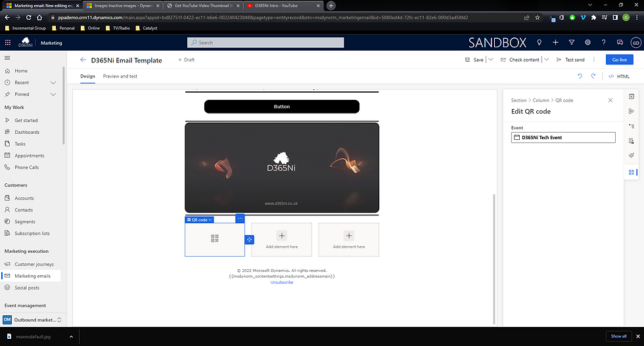Expand the Recent section

click(53, 83)
